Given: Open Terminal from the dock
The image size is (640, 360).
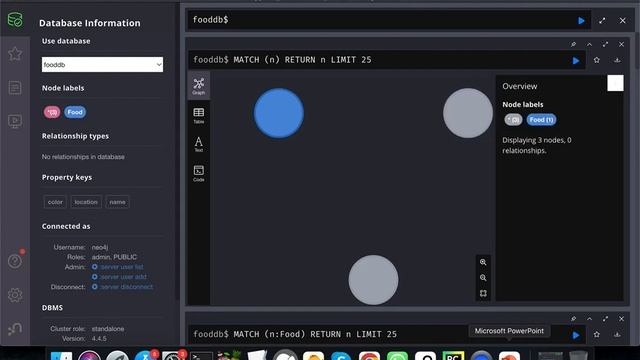Looking at the screenshot, I should (201, 355).
